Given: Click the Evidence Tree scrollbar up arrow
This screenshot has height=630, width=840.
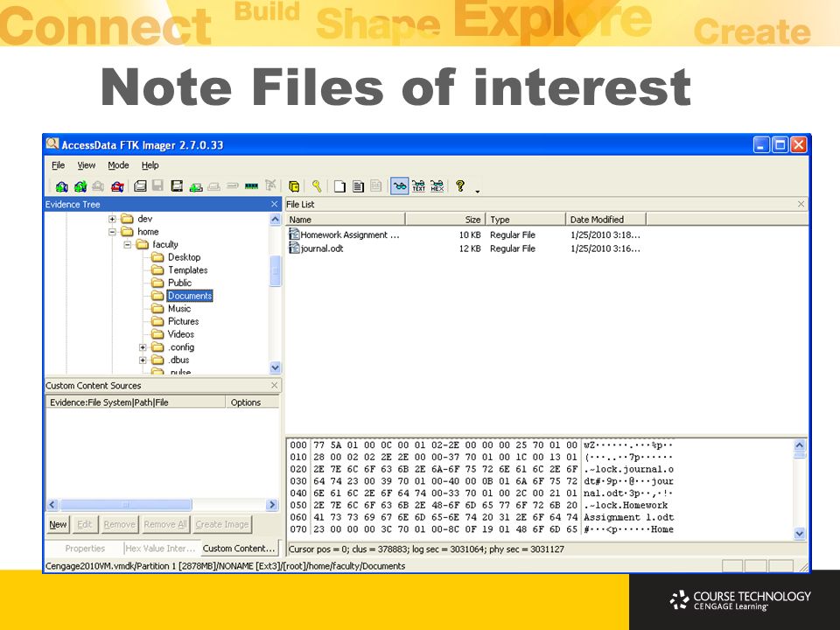Looking at the screenshot, I should click(275, 219).
